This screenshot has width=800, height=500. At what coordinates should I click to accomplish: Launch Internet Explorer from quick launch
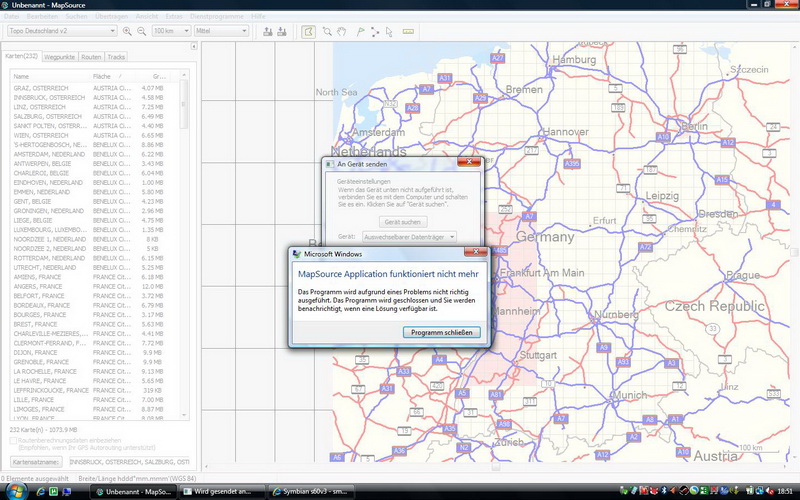point(41,492)
